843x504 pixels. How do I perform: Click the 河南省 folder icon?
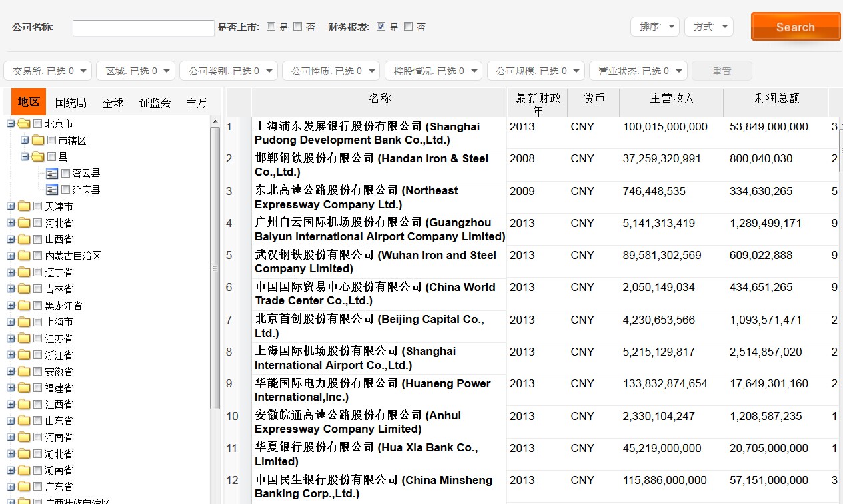pos(24,437)
